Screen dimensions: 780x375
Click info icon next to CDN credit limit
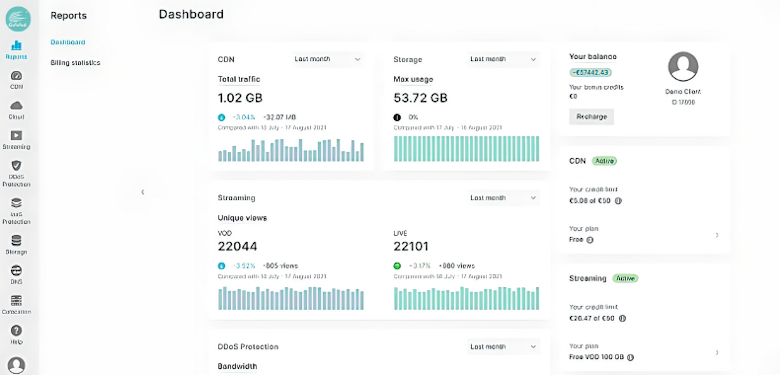coord(618,201)
